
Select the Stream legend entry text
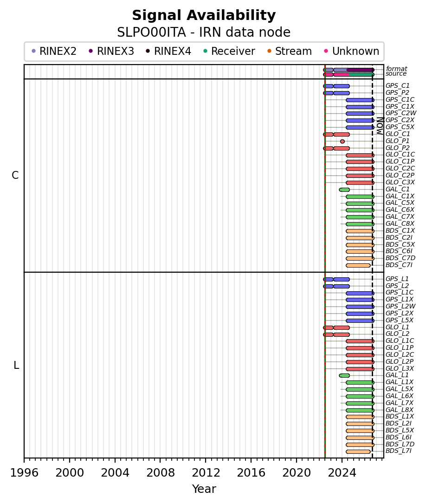(x=293, y=51)
